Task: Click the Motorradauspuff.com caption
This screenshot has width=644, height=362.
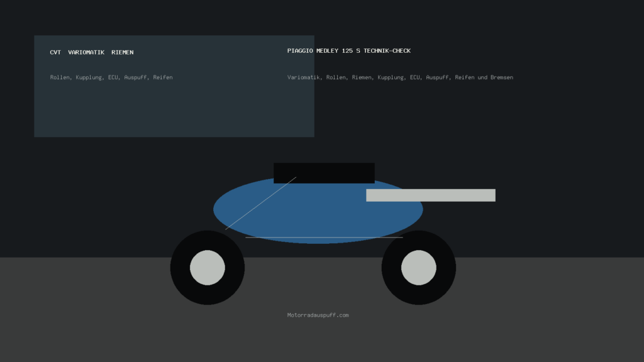Action: click(x=318, y=315)
